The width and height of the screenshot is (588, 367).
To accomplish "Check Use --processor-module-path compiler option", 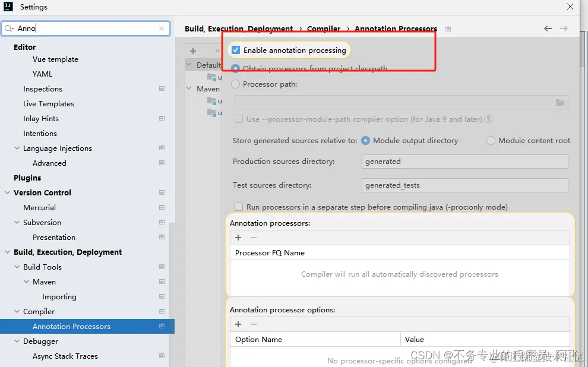I will pyautogui.click(x=239, y=119).
